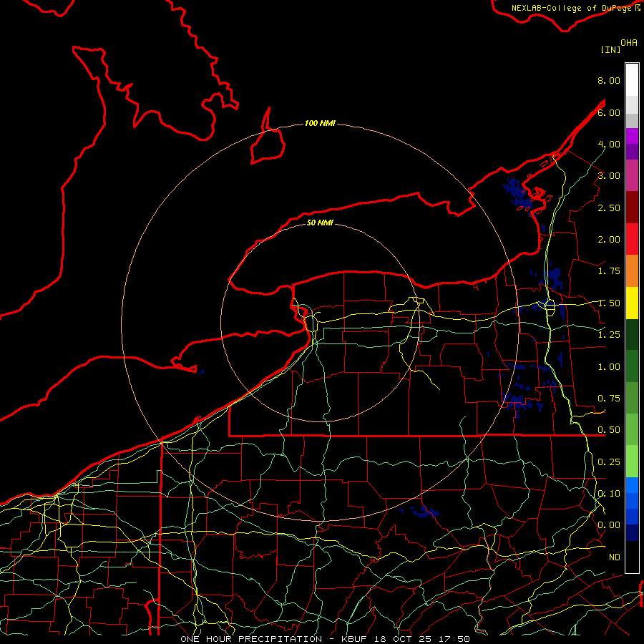644x644 pixels.
Task: Select the bright red swatch above 2.00
Action: pyautogui.click(x=632, y=239)
